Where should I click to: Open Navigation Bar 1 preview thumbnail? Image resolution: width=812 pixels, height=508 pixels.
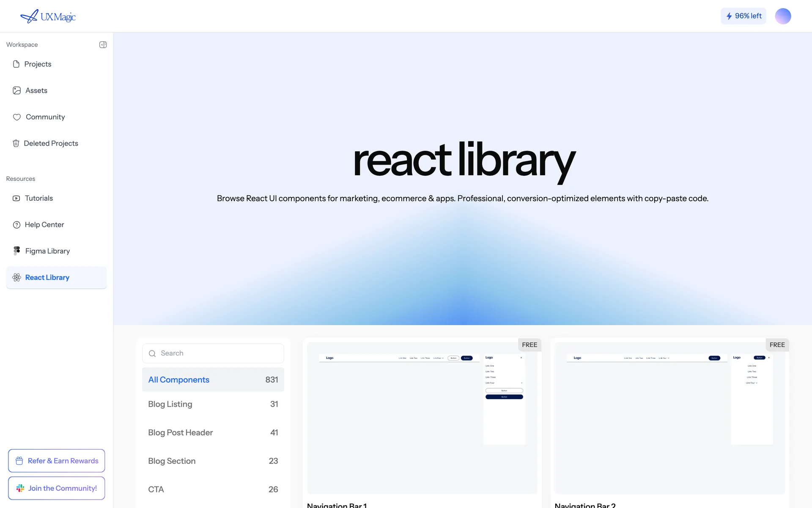point(422,418)
